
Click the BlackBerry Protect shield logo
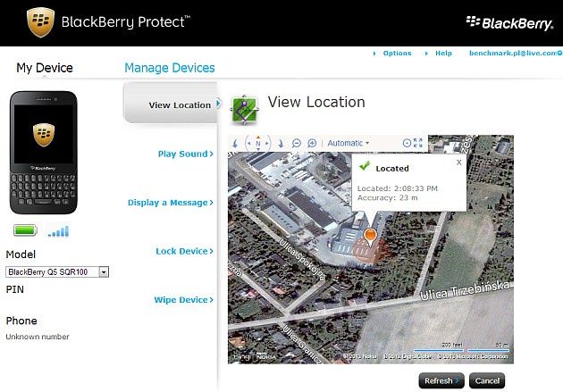point(40,22)
